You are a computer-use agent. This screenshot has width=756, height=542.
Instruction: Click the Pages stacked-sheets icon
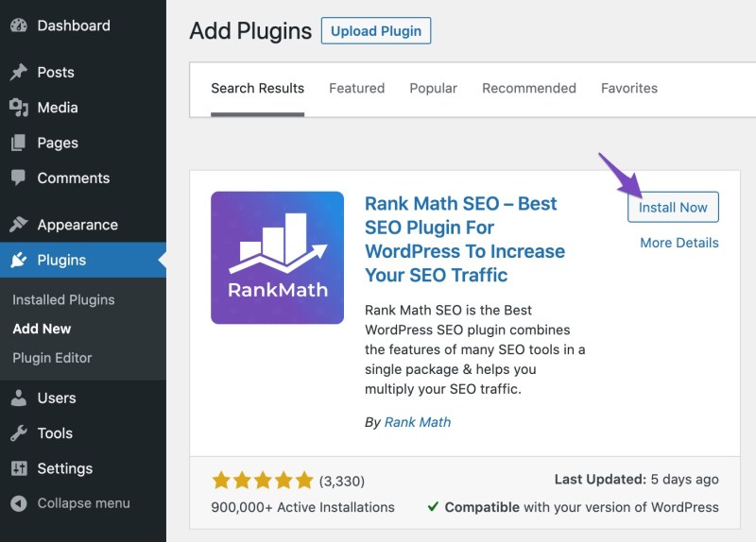18,143
